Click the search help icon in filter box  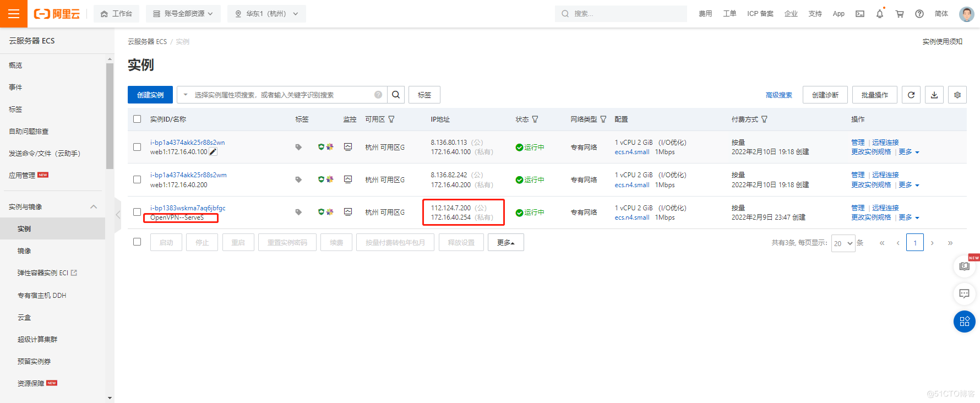[378, 95]
